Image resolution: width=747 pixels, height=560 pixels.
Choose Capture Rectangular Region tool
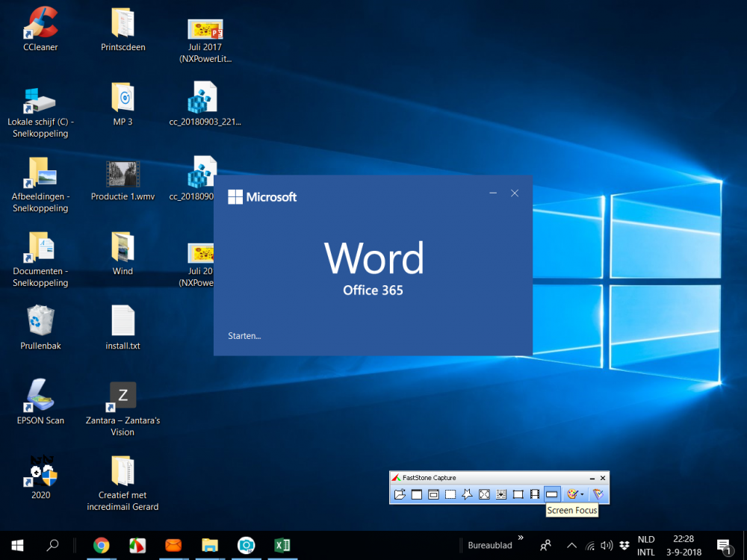coord(450,494)
